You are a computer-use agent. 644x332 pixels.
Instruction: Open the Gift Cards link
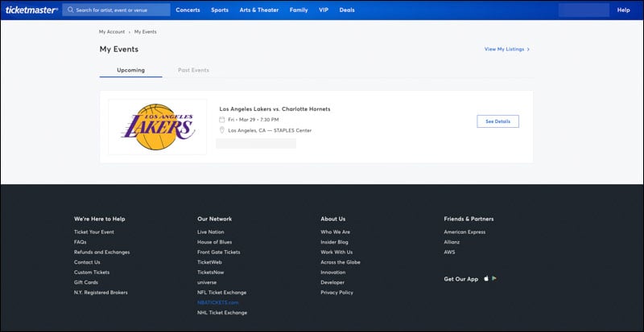pyautogui.click(x=86, y=282)
